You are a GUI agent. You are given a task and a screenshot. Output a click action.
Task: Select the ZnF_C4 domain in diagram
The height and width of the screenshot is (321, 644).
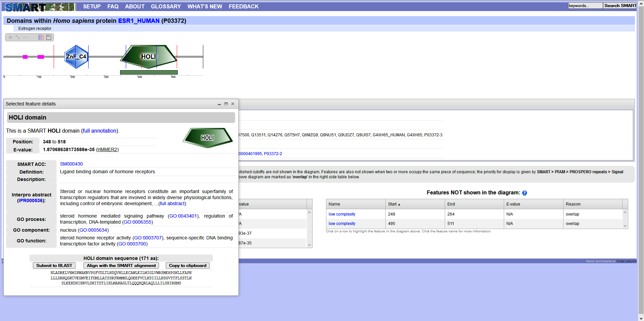click(76, 57)
